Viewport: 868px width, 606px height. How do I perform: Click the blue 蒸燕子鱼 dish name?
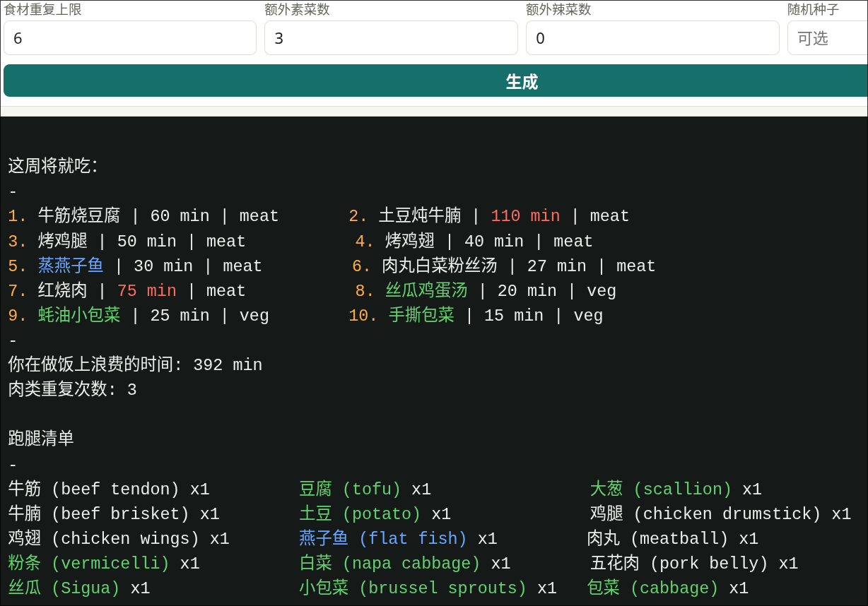coord(71,266)
